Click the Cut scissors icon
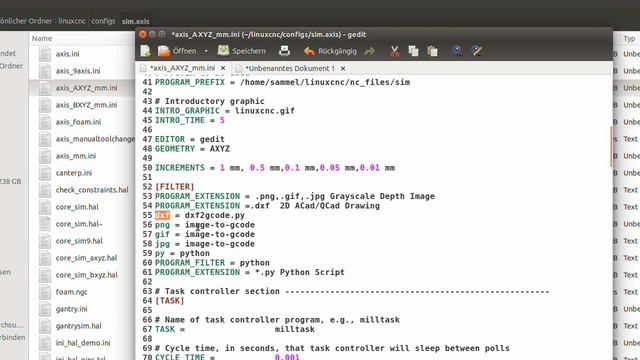Viewport: 640px width, 360px height. (x=394, y=51)
